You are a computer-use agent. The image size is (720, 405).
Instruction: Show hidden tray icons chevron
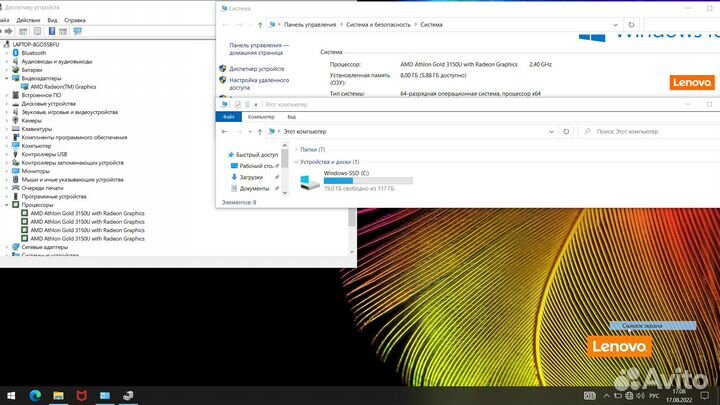(606, 396)
